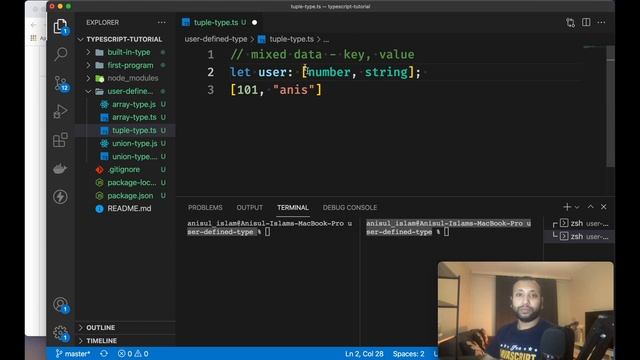Open errors and warnings counter in status bar

(133, 353)
